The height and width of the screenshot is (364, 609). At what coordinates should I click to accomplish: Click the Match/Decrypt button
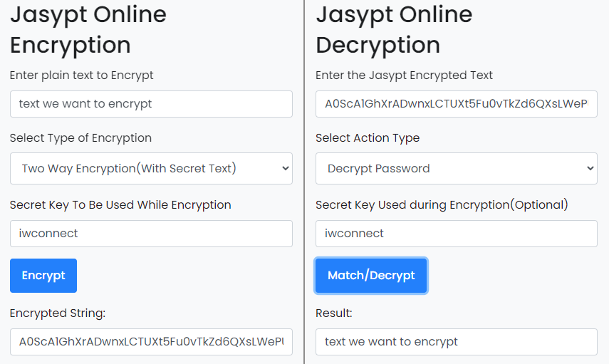(x=371, y=276)
